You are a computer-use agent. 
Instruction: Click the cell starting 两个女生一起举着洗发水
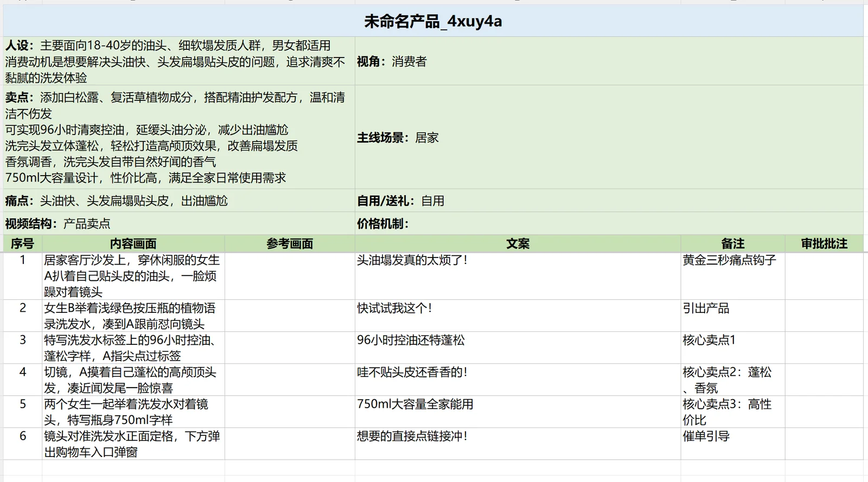pos(133,412)
